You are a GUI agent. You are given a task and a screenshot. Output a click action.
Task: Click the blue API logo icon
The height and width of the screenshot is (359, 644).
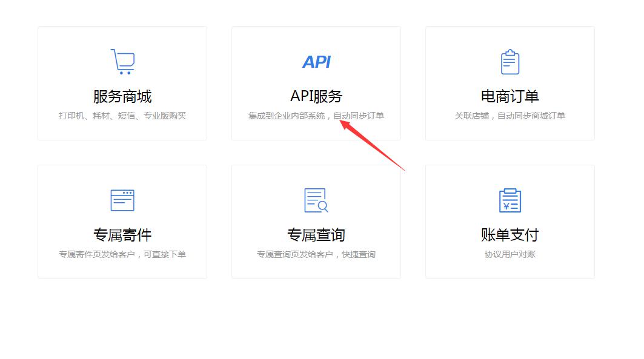[316, 62]
